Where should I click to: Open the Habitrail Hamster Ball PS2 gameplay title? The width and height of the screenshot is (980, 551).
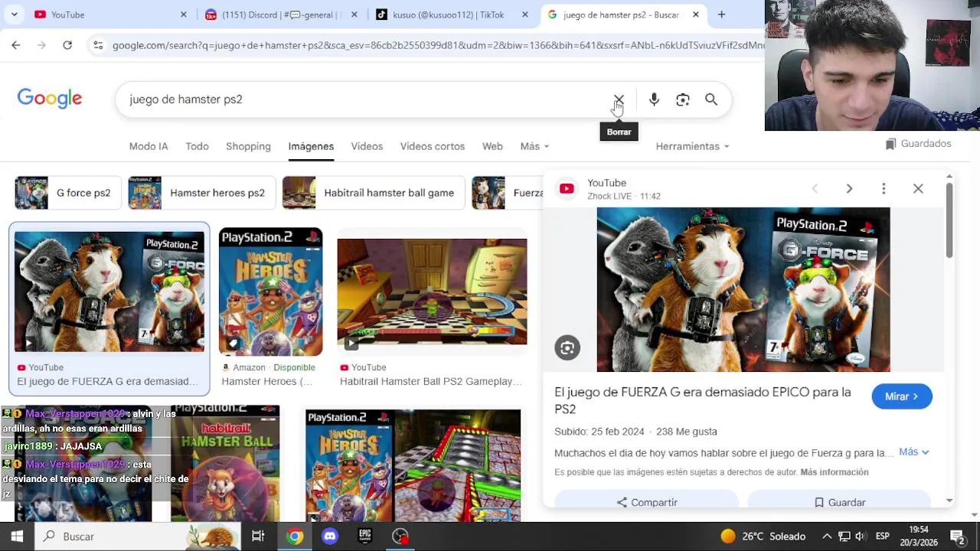(430, 381)
